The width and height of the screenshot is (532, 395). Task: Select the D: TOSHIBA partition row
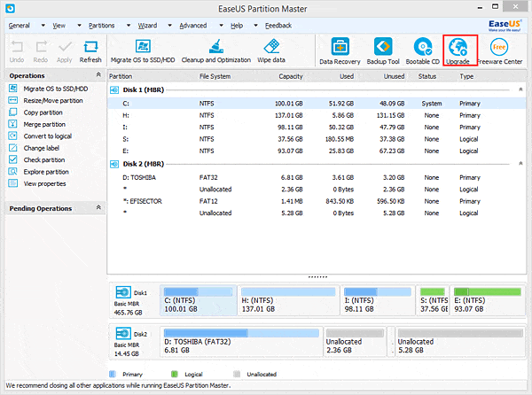pos(317,177)
